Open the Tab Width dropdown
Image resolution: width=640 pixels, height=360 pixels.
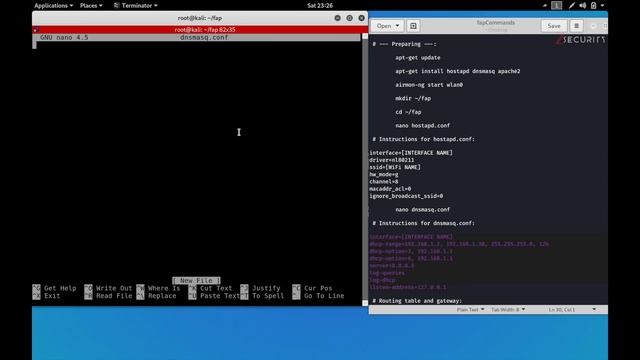pos(508,310)
